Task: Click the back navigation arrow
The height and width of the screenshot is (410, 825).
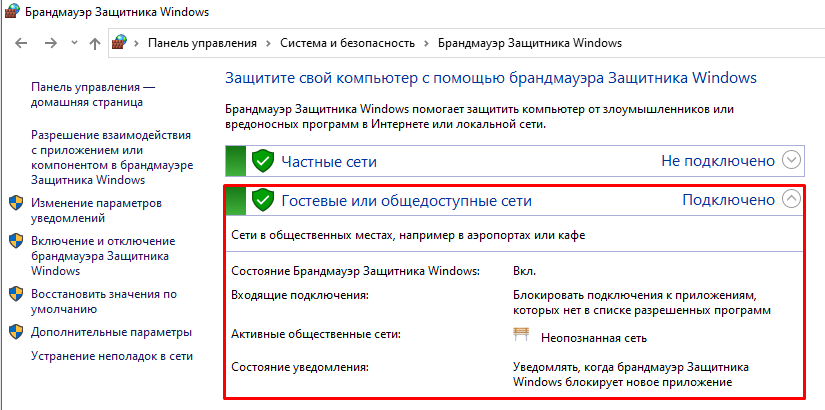Action: (22, 43)
